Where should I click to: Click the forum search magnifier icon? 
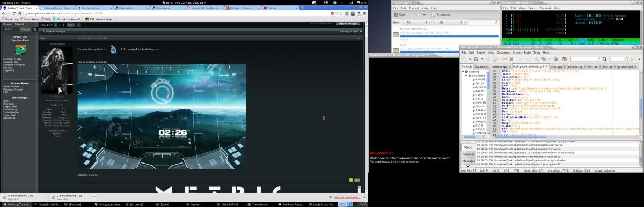tap(35, 29)
